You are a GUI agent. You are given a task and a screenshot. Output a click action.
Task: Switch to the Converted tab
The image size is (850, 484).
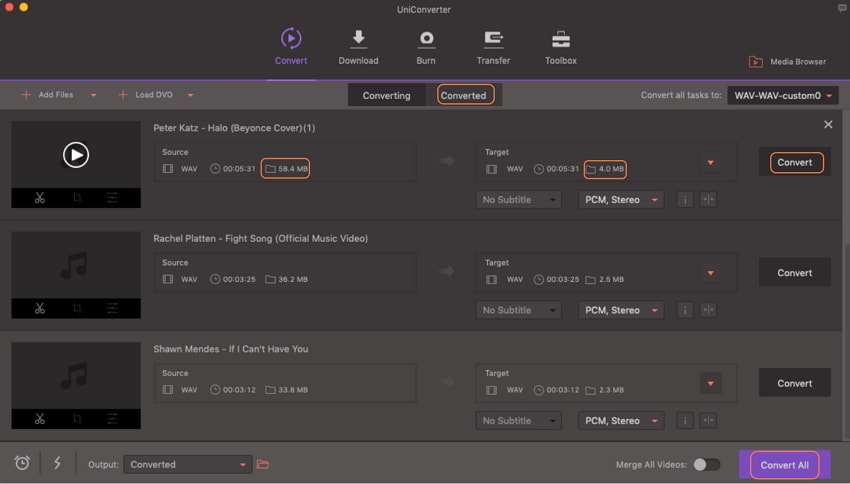pos(463,95)
